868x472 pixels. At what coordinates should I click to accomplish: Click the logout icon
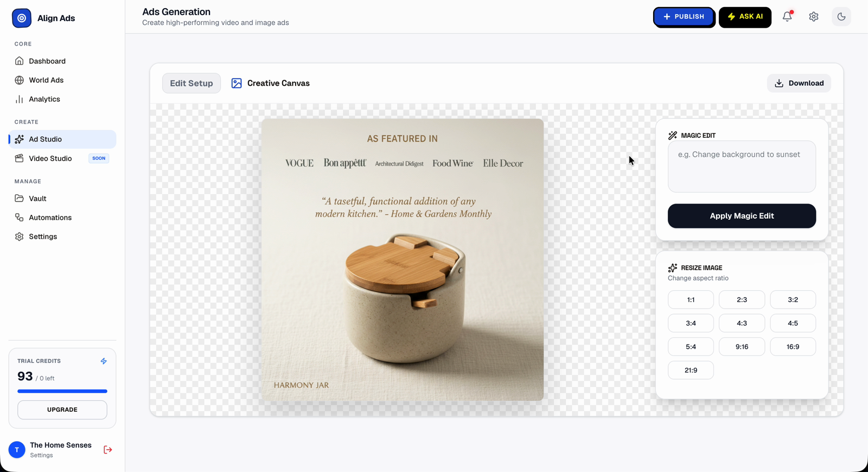(x=108, y=450)
